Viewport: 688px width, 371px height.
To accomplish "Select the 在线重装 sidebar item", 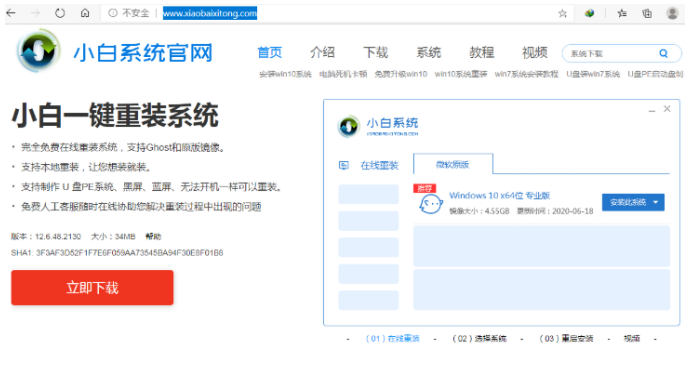I will coord(380,165).
